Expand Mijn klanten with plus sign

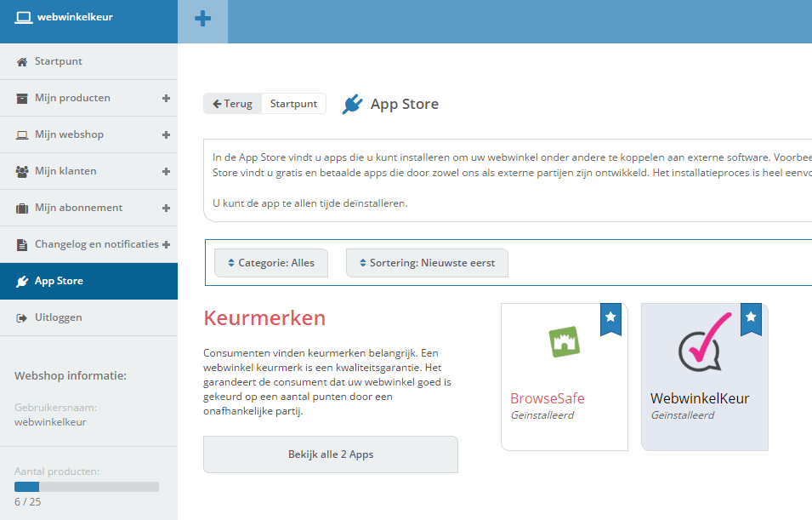(166, 172)
